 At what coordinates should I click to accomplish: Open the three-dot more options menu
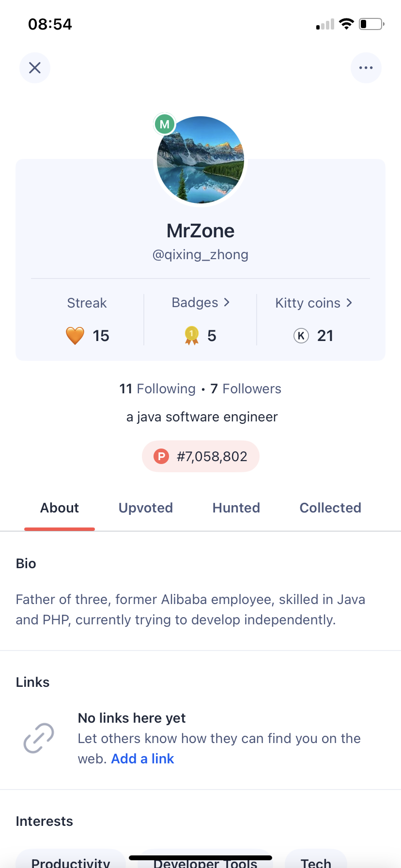point(366,68)
